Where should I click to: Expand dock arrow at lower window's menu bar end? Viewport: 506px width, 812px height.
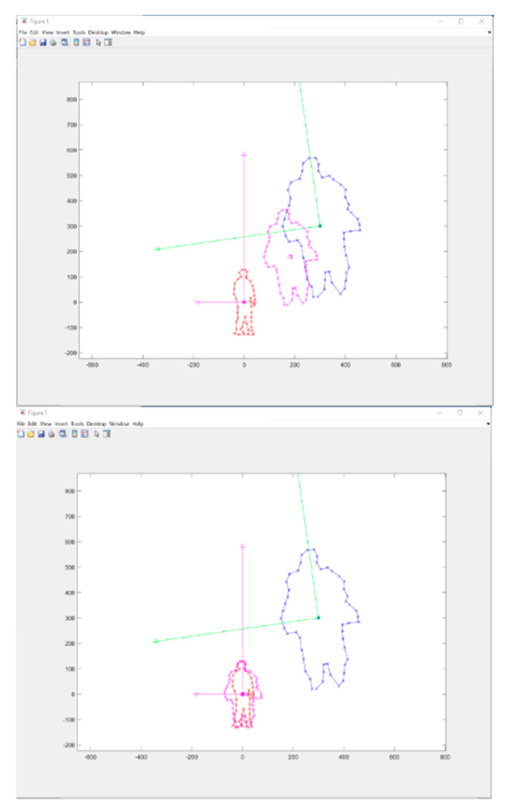pyautogui.click(x=488, y=424)
